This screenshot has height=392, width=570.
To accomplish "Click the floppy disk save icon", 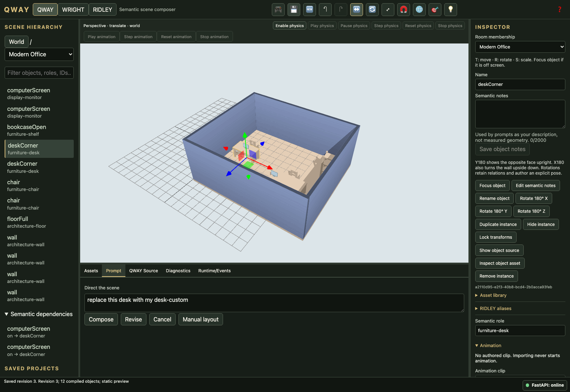I will click(x=294, y=10).
